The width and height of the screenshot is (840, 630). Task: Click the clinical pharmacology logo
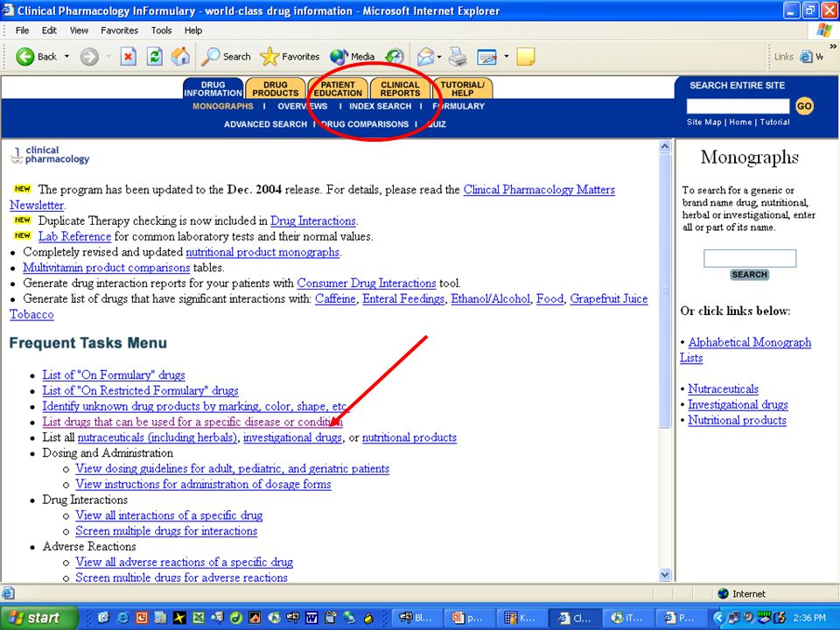point(50,155)
